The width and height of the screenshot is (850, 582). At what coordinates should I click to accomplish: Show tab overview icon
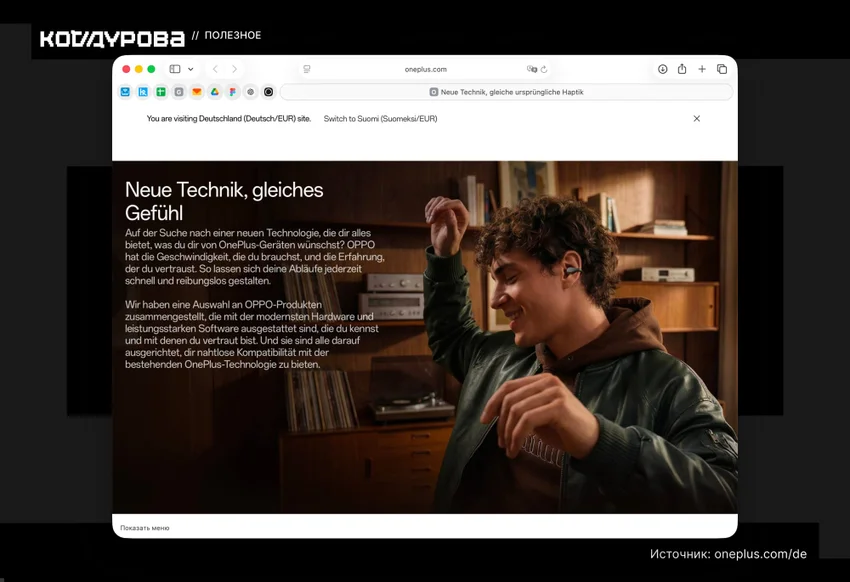coord(722,69)
